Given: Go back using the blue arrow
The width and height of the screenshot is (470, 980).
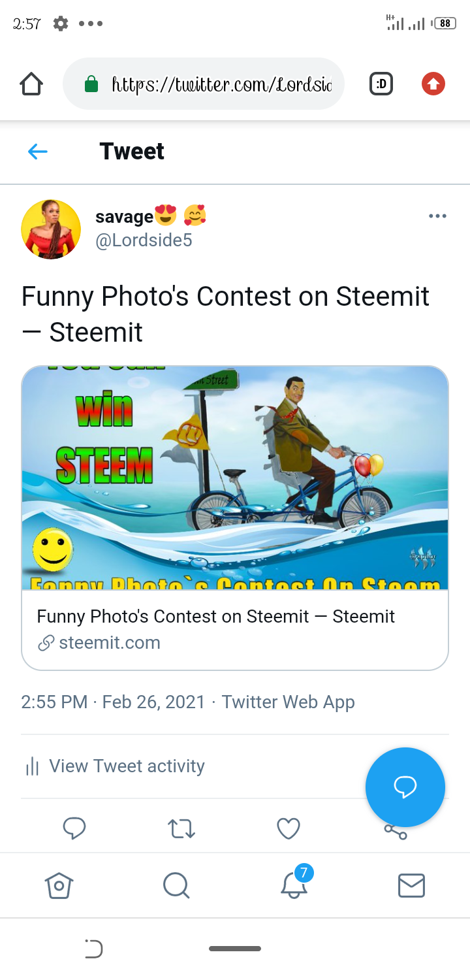Looking at the screenshot, I should (38, 152).
